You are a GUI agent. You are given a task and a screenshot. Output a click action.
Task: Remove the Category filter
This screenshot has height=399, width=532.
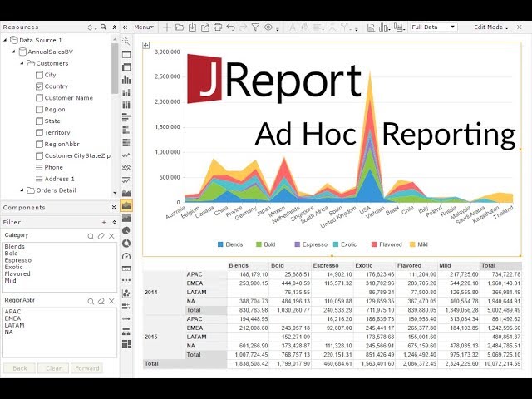[x=111, y=236]
